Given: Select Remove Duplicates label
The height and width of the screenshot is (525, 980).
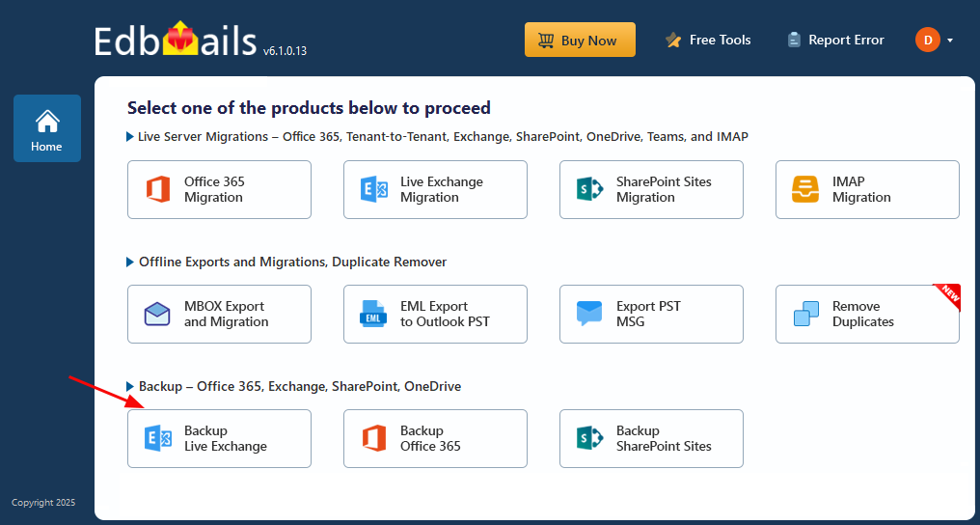Looking at the screenshot, I should point(863,314).
